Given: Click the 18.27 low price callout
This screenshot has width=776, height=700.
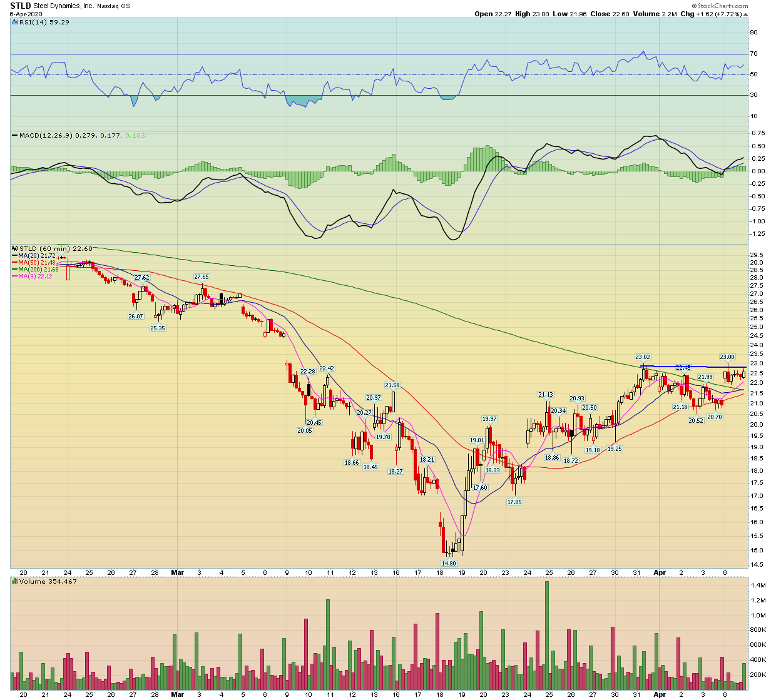Looking at the screenshot, I should [396, 472].
